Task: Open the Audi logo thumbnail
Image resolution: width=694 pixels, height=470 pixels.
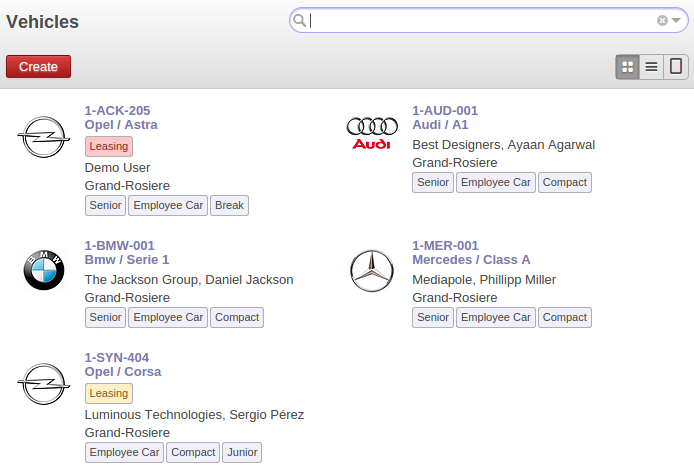Action: pos(372,133)
